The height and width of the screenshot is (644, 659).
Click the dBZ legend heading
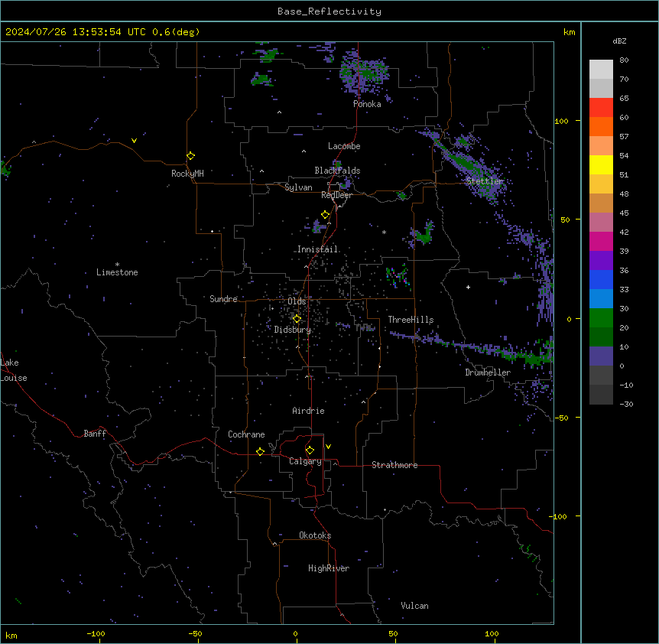click(x=619, y=41)
